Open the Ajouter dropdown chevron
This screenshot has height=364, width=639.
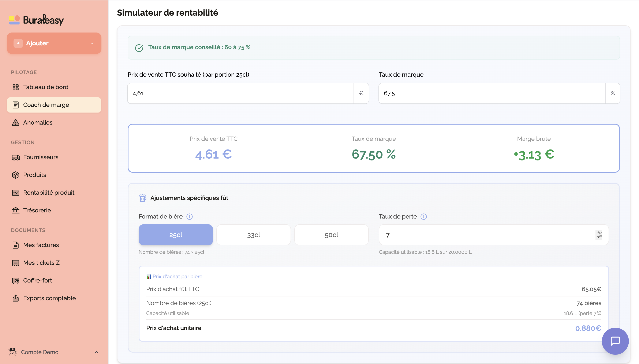coord(92,43)
